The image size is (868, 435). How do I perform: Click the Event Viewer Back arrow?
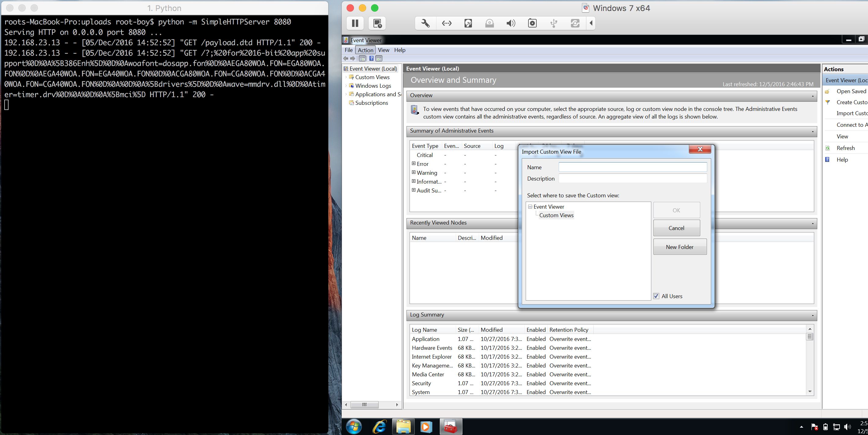click(x=346, y=59)
